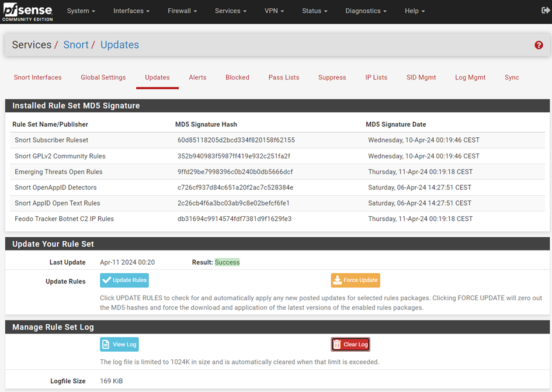Screen dimensions: 552x392
Task: Click the green Success result text
Action: coord(227,262)
